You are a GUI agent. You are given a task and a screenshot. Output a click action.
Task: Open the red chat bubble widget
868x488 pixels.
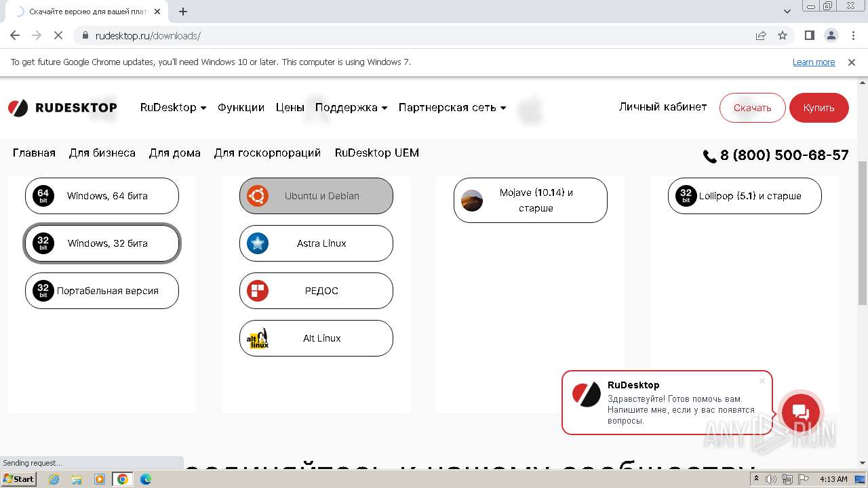pyautogui.click(x=800, y=413)
